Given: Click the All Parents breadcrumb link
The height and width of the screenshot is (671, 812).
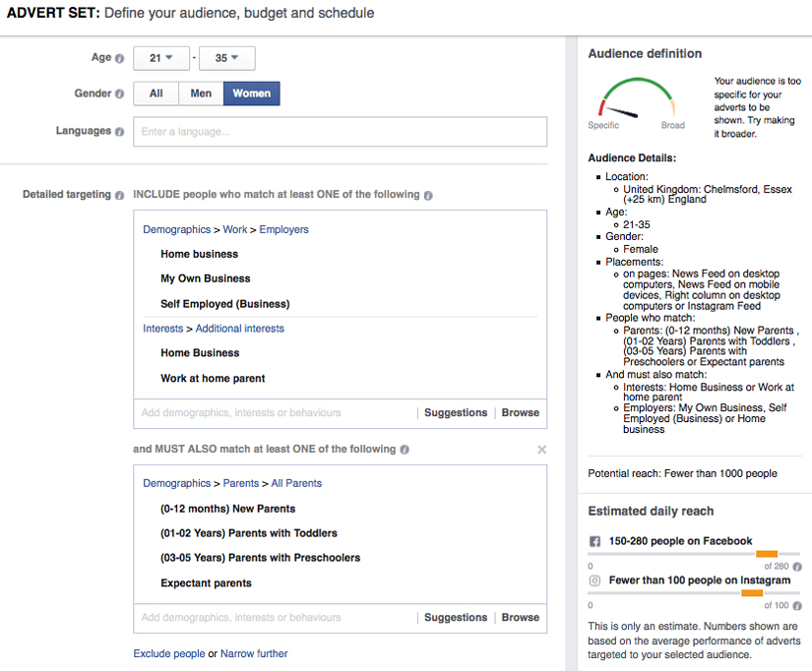Looking at the screenshot, I should coord(296,483).
